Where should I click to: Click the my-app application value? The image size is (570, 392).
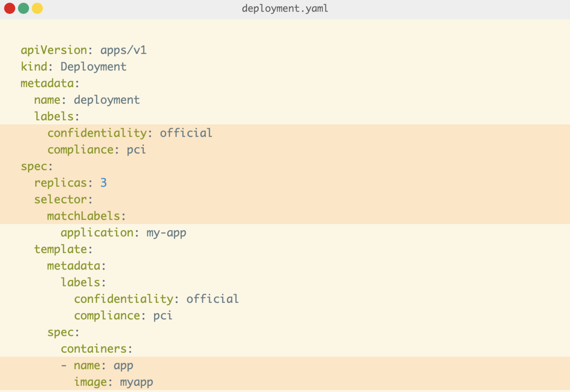pos(167,233)
